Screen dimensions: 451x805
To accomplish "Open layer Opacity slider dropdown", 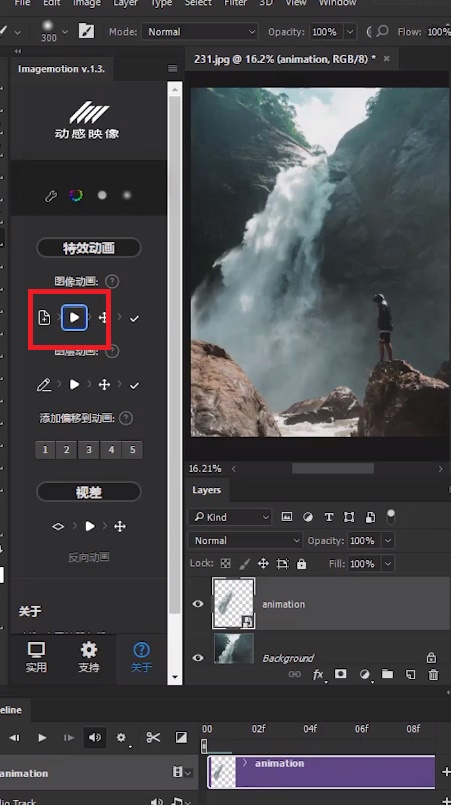I will pos(388,540).
